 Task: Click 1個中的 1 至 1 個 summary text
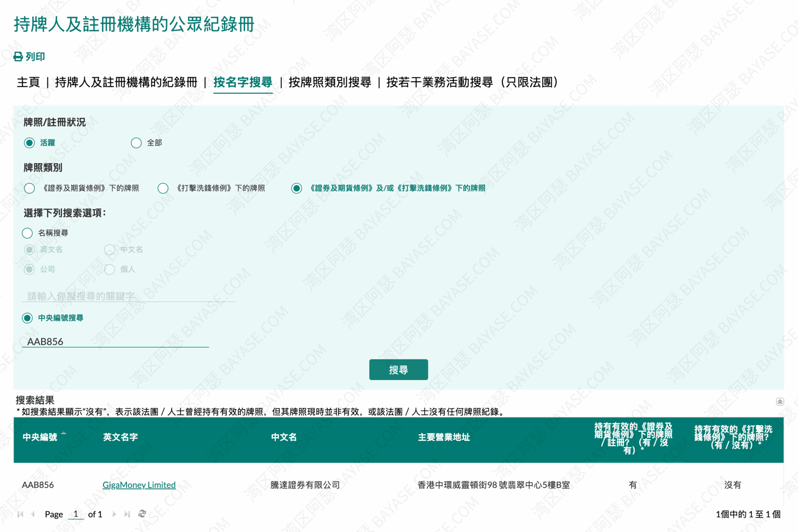click(748, 514)
